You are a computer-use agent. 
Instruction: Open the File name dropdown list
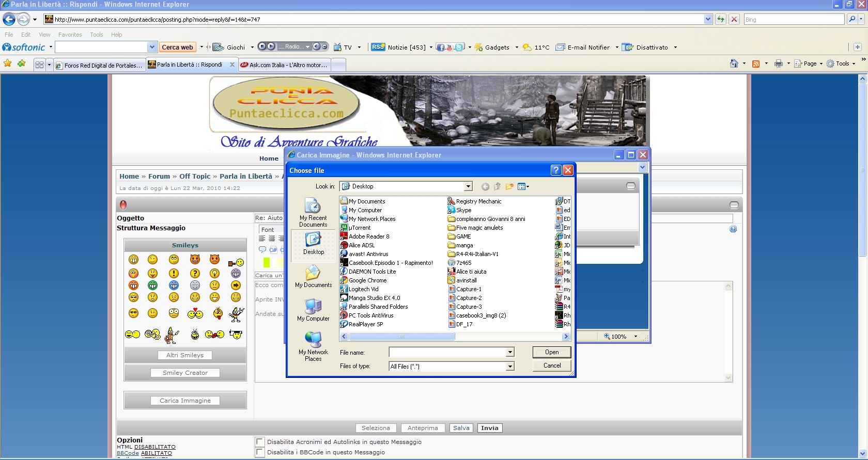pos(510,352)
